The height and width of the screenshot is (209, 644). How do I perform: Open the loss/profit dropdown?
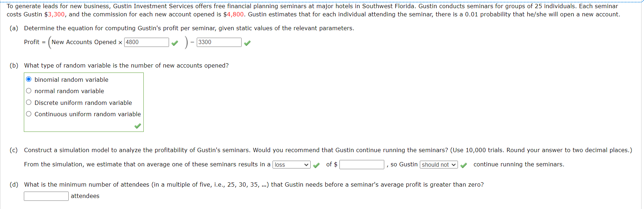pos(291,165)
